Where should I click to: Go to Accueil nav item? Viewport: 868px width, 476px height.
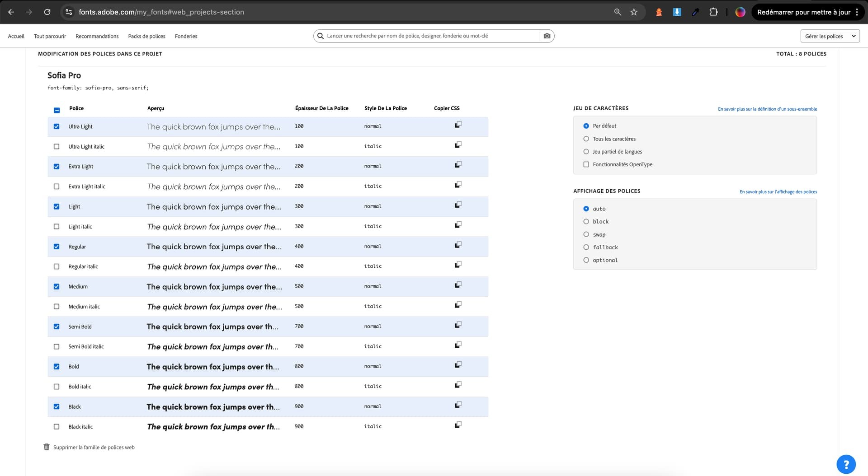point(16,36)
